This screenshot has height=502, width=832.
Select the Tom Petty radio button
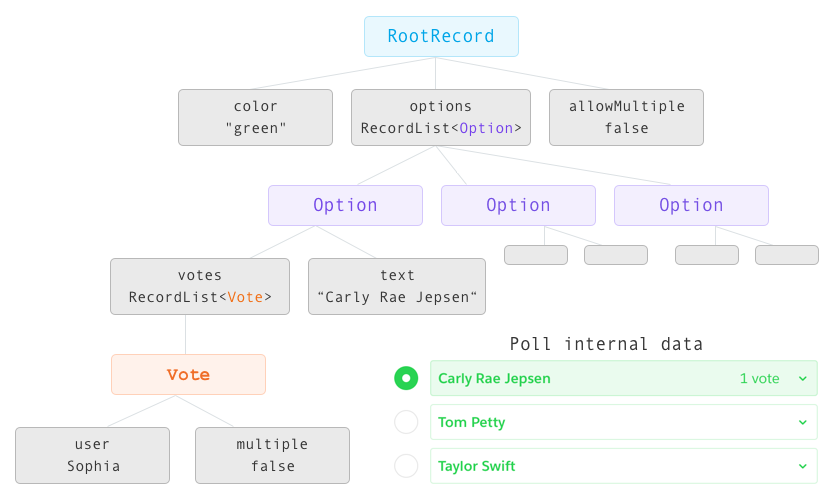pos(406,422)
